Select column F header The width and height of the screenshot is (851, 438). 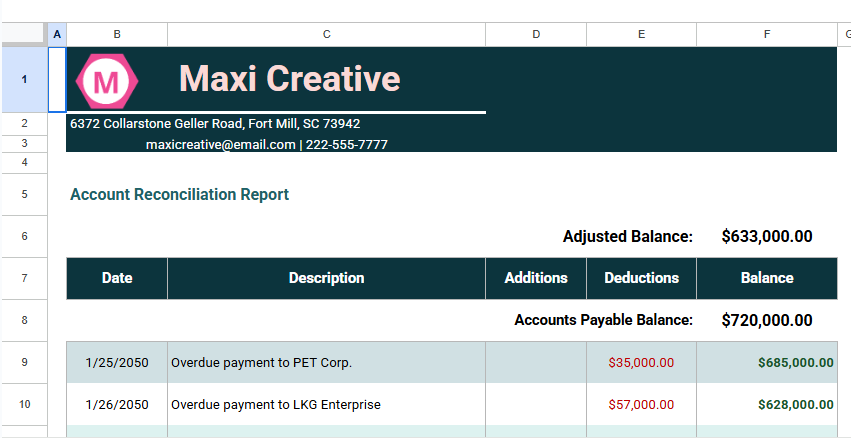[766, 34]
